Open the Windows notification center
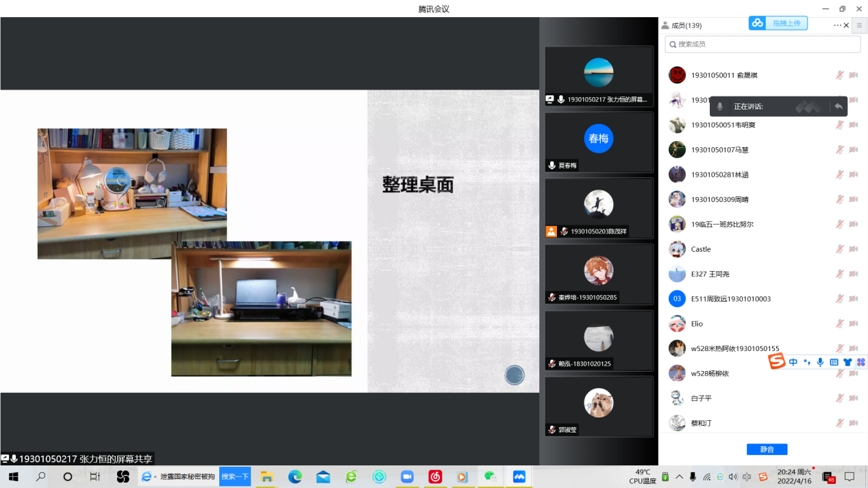 pyautogui.click(x=850, y=476)
